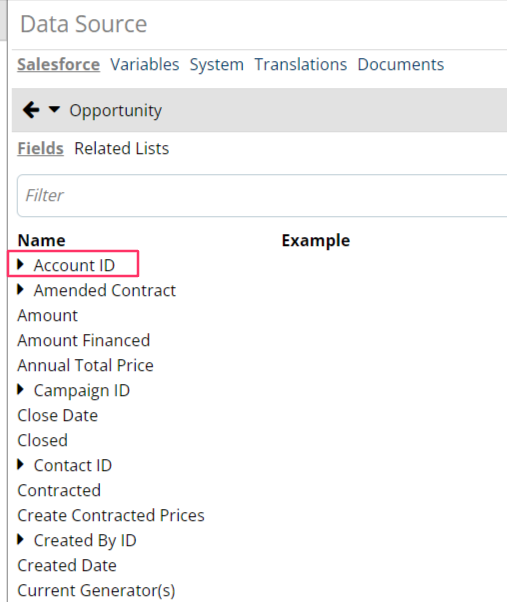Expand the Campaign ID field
Viewport: 507px width, 602px height.
(21, 390)
